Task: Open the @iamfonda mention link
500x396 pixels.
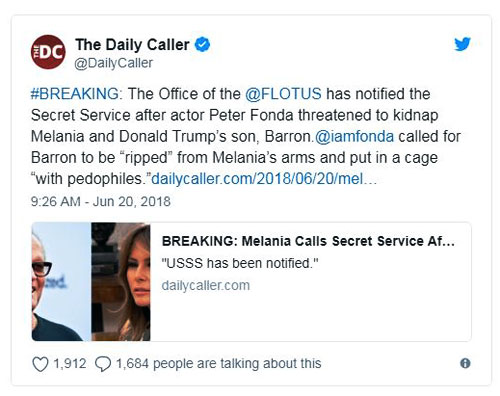Action: pos(354,136)
